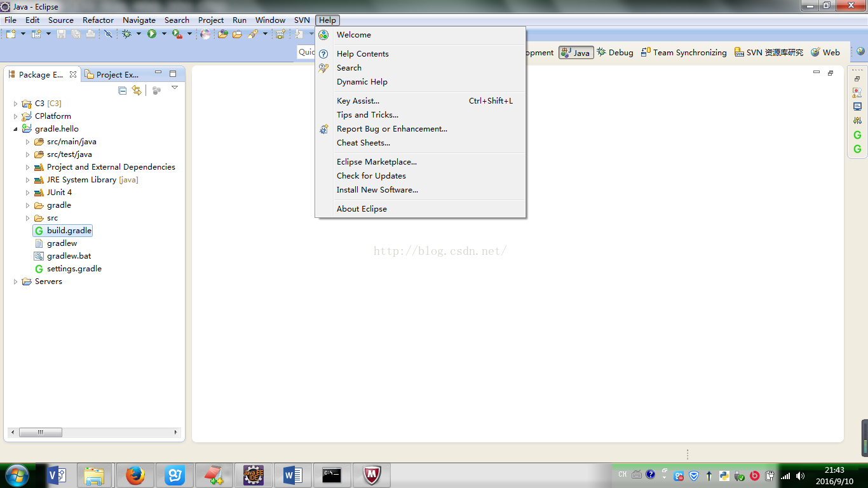This screenshot has width=868, height=488.
Task: Select JRE System Library entry
Action: click(86, 180)
